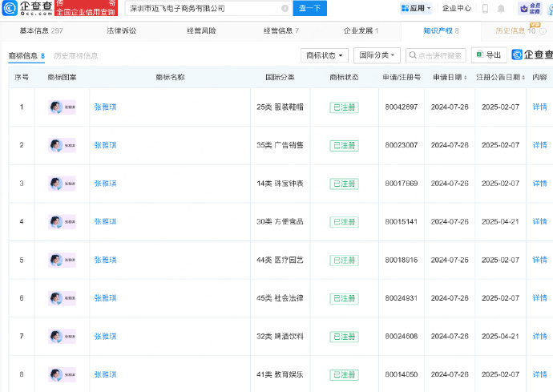The image size is (553, 392).
Task: Click 已注册 status badge in row 2
Action: (x=344, y=145)
